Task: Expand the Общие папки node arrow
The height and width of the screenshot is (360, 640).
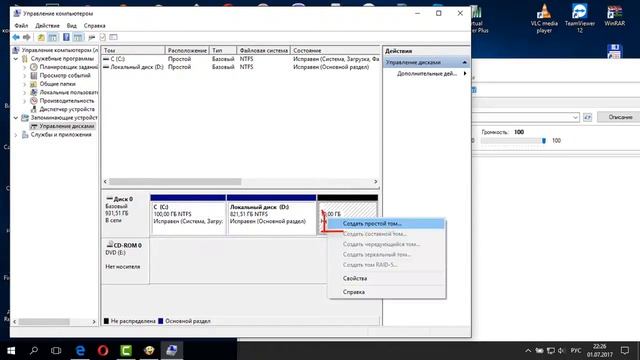Action: click(x=25, y=84)
